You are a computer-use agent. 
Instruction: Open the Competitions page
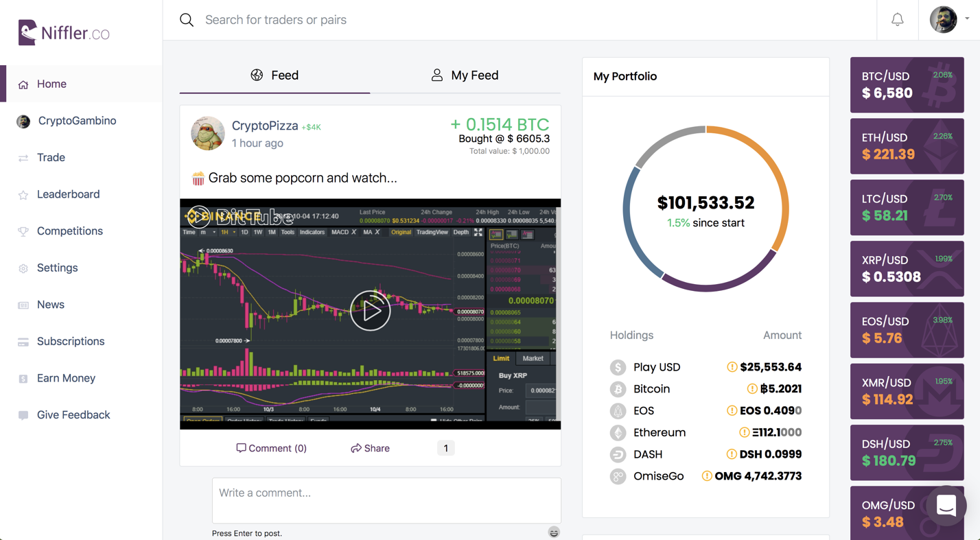tap(81, 231)
